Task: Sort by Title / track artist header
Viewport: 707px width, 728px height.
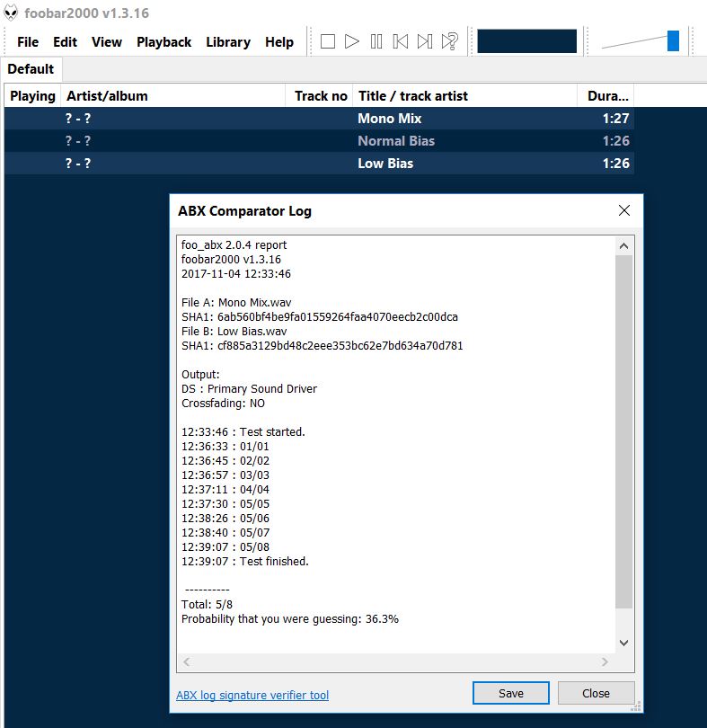Action: tap(465, 96)
